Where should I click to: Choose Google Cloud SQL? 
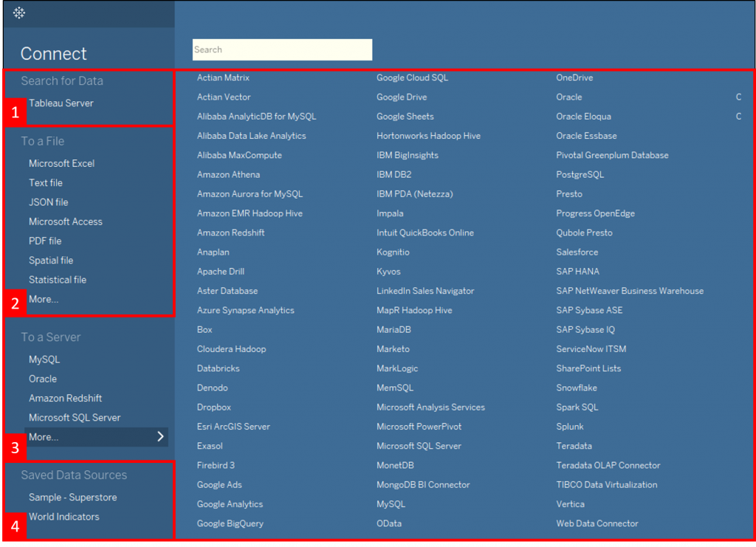412,78
